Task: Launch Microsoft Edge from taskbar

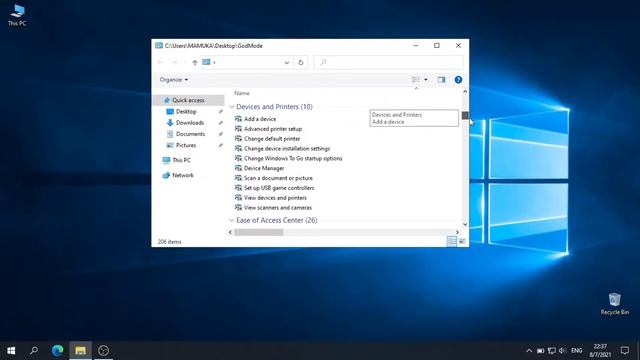Action: click(x=57, y=350)
